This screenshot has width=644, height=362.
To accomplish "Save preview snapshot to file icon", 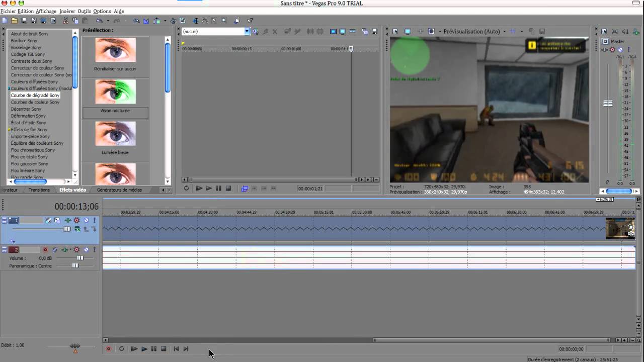I will coord(542,31).
